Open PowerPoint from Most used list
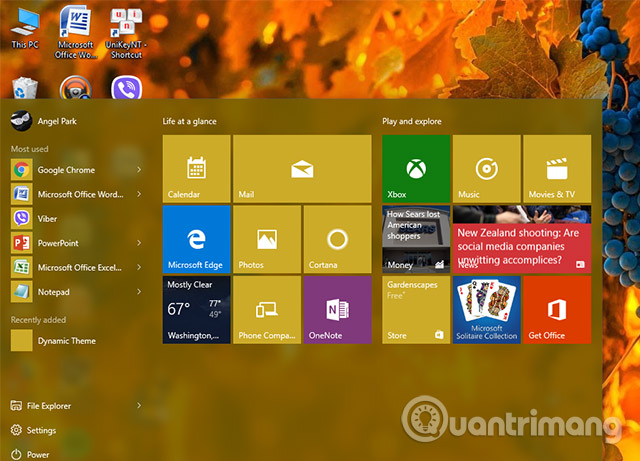This screenshot has width=640, height=461. (x=77, y=243)
